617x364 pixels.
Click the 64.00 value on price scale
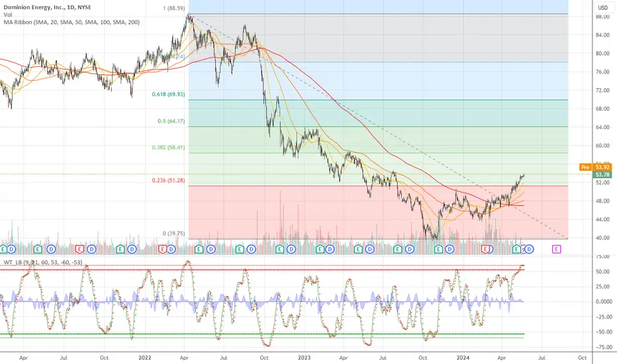(x=603, y=127)
